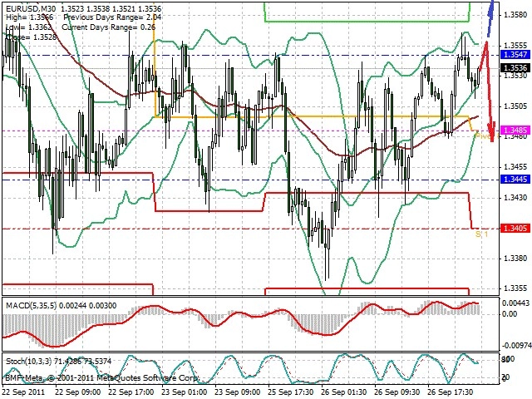532x399 pixels.
Task: Click the 23 Sep 01:00 time axis label
Action: coord(185,392)
